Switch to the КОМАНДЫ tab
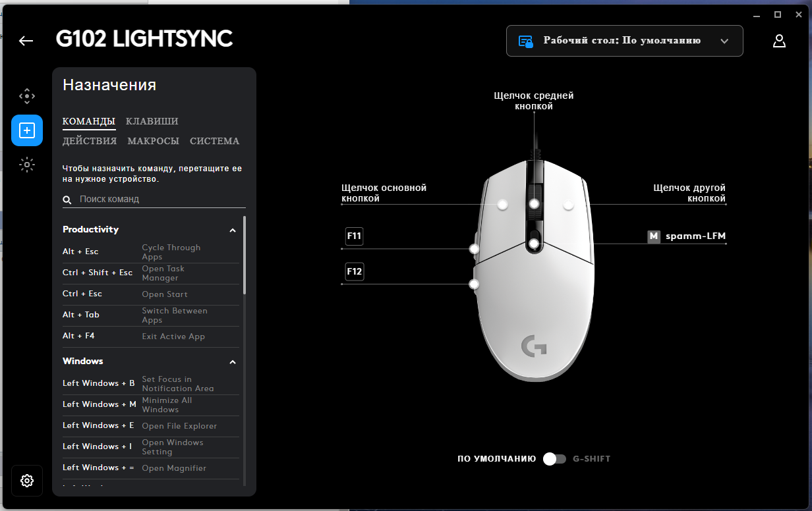812x511 pixels. tap(89, 122)
